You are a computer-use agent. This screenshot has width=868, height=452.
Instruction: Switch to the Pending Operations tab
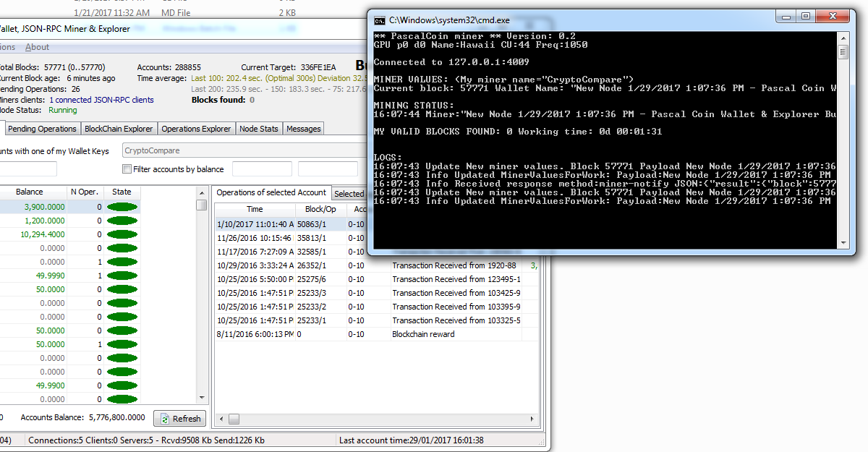(42, 129)
